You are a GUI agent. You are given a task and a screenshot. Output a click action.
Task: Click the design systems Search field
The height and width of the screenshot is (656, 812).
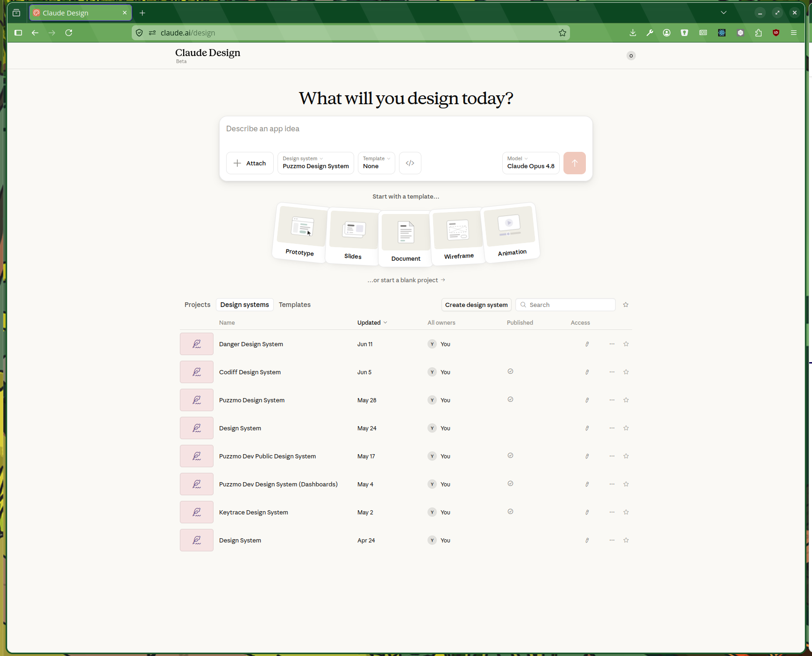coord(565,305)
